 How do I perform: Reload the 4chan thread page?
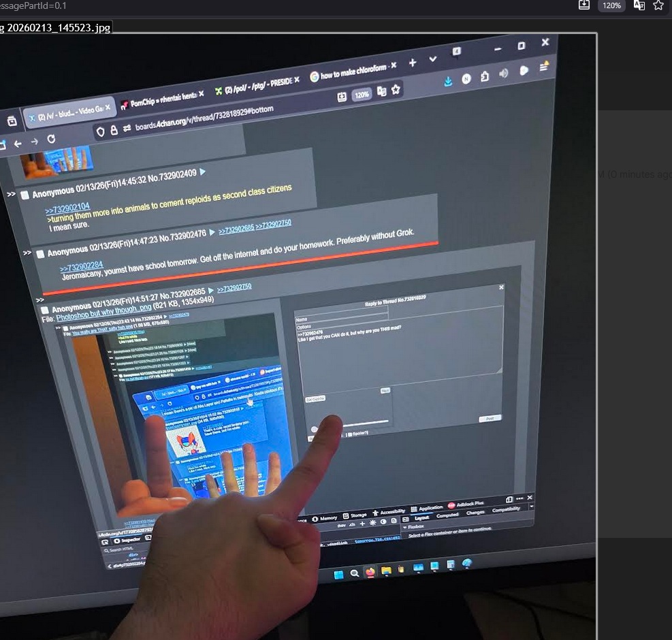pos(51,139)
